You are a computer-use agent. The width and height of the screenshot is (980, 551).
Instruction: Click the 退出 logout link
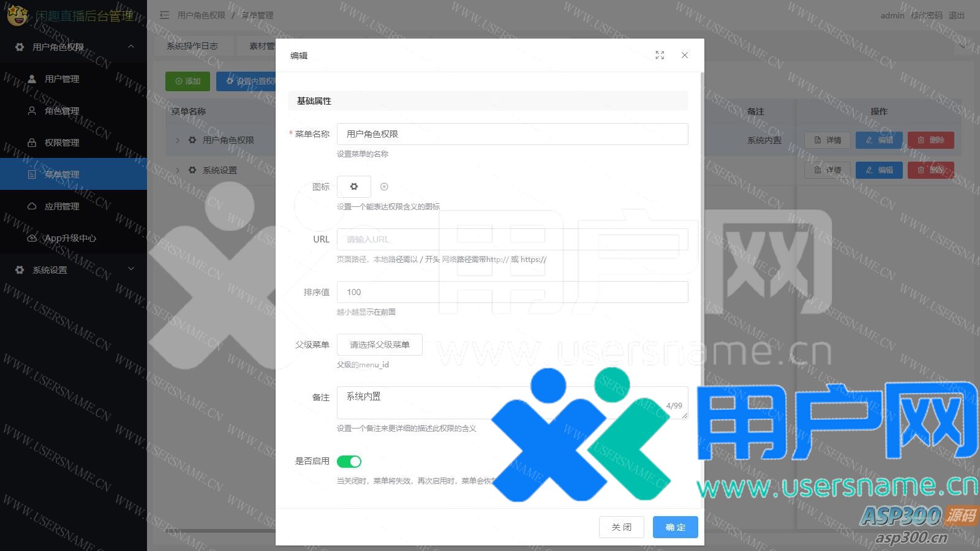(x=957, y=15)
